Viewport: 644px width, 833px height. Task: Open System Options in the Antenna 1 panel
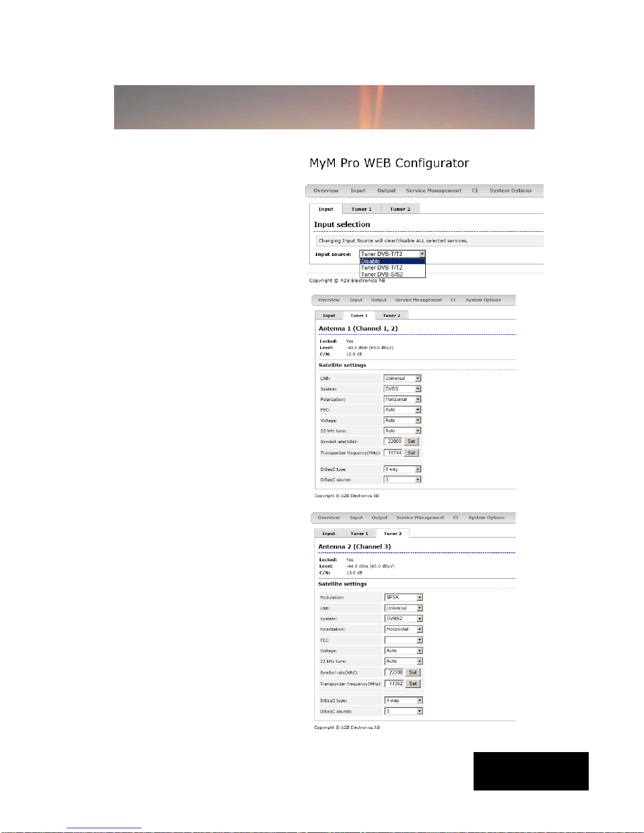click(483, 300)
